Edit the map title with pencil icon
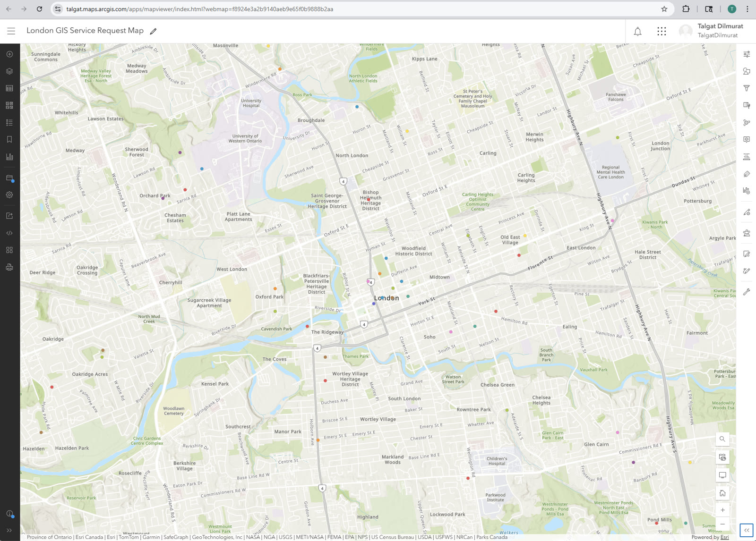Image resolution: width=756 pixels, height=541 pixels. [153, 31]
